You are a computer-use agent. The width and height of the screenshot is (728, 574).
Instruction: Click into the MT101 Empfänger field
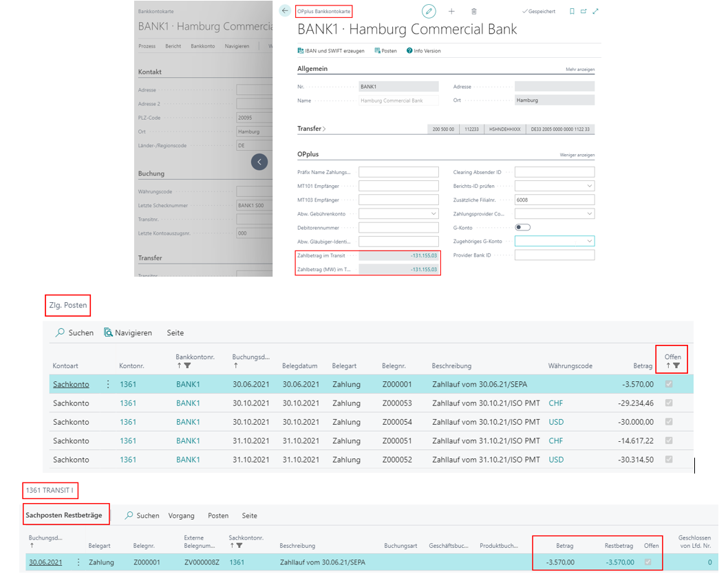click(x=399, y=186)
